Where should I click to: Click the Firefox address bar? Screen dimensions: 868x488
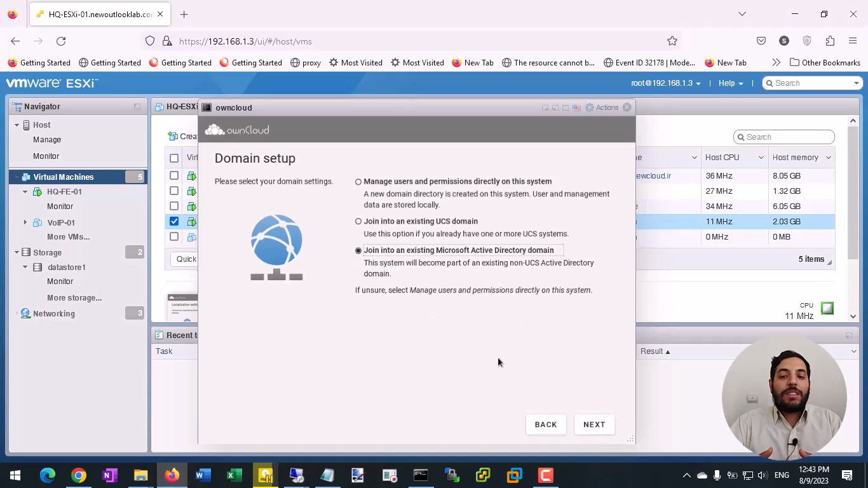(413, 41)
